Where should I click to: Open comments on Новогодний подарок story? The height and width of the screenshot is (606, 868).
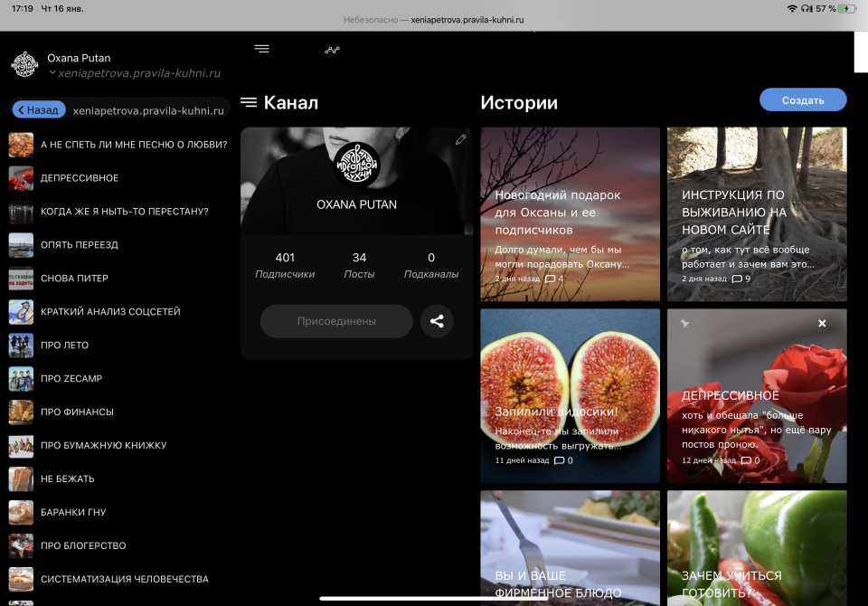[553, 279]
